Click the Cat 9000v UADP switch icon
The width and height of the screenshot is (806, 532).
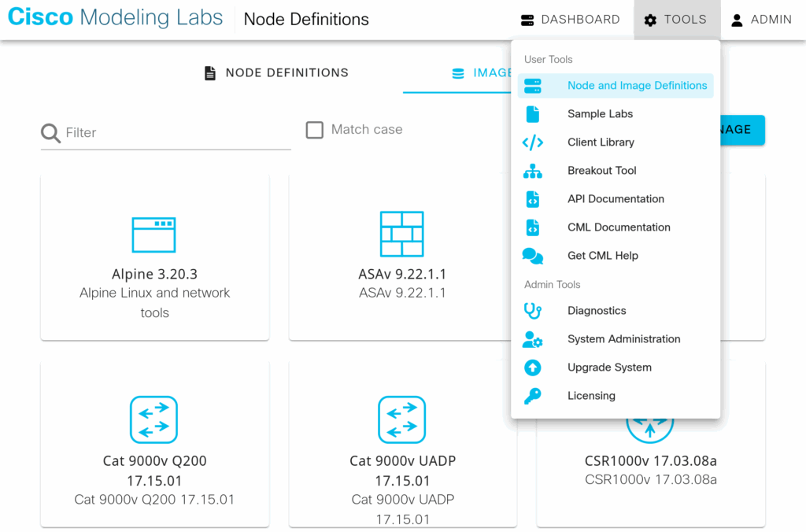click(401, 419)
